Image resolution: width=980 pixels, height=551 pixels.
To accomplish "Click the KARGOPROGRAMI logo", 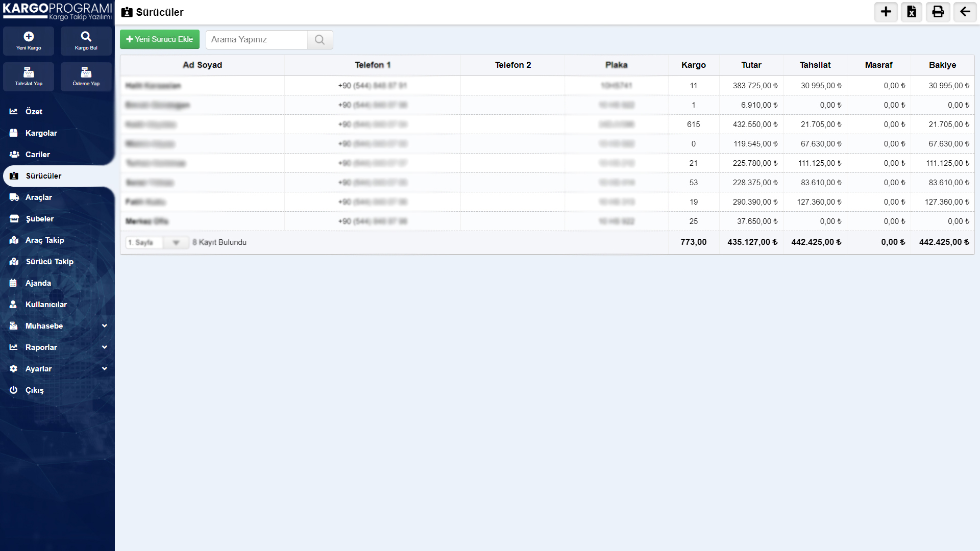I will [57, 11].
